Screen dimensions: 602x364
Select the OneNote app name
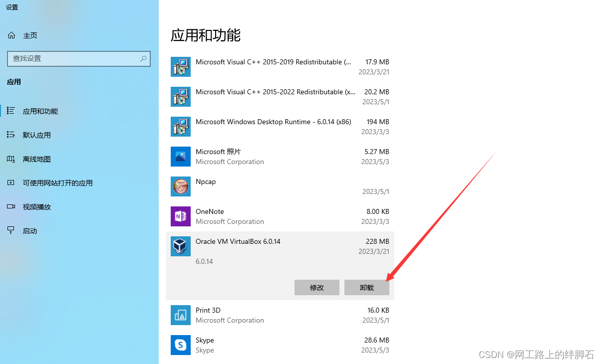pyautogui.click(x=210, y=211)
